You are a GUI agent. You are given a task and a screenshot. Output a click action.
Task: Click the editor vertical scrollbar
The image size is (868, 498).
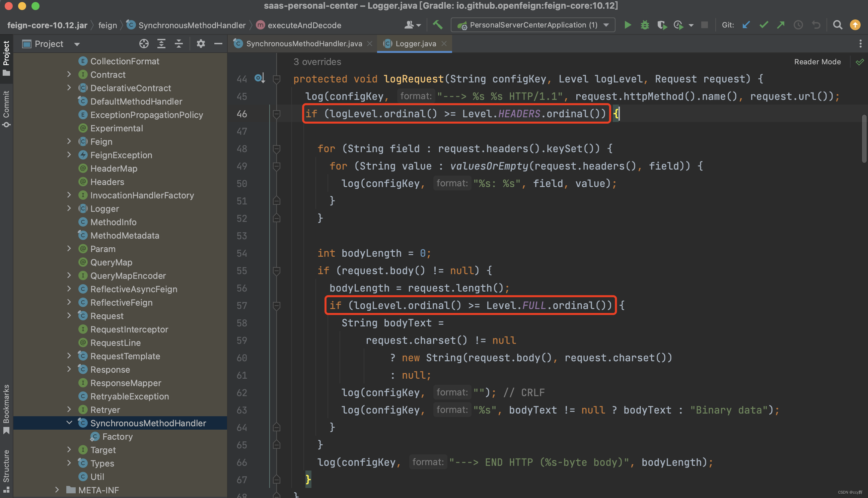point(864,138)
